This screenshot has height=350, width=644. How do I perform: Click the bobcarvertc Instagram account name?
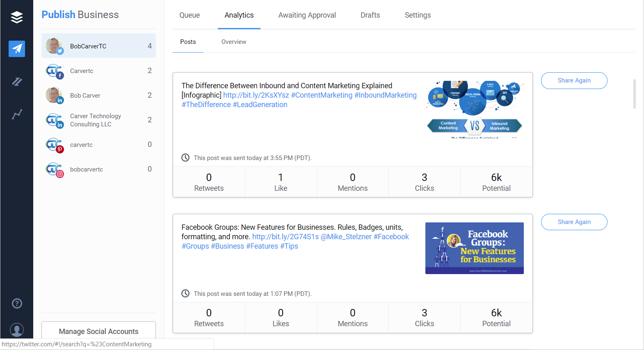87,169
